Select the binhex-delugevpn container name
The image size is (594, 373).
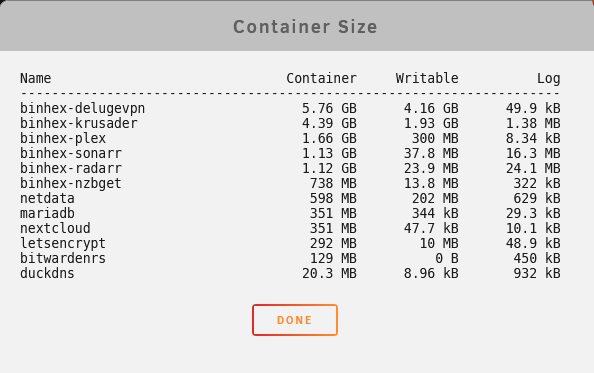coord(82,108)
